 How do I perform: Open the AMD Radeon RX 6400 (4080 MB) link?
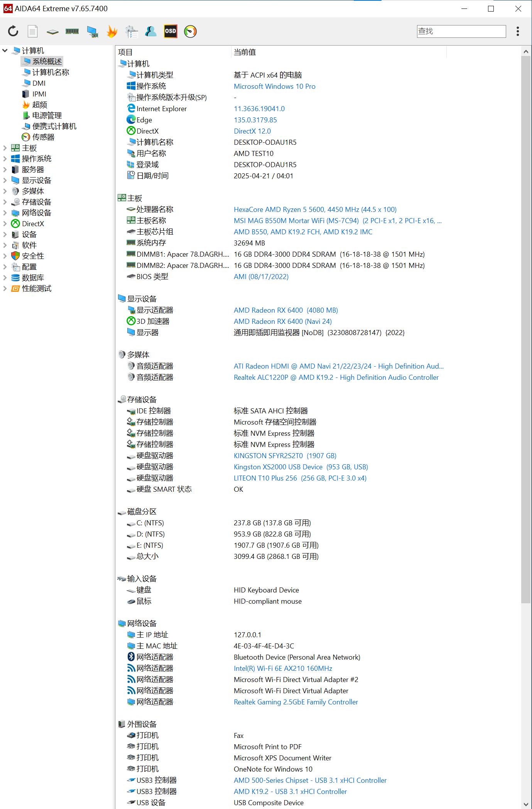pos(286,310)
